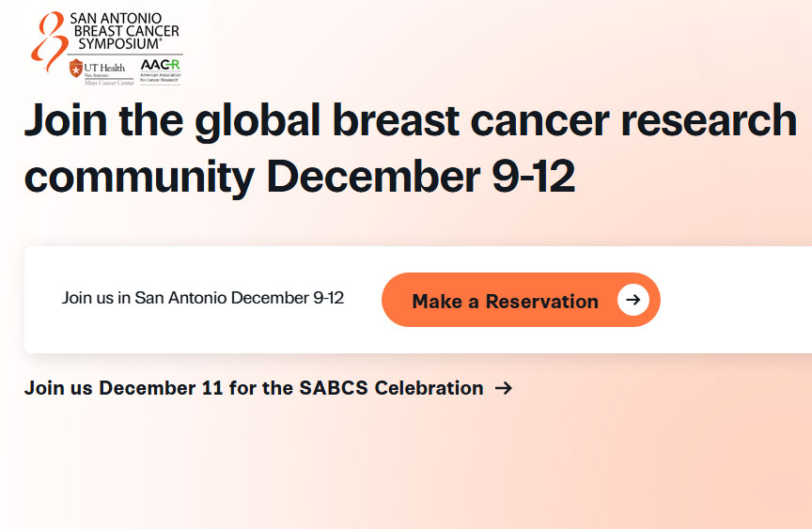
Task: Click the "Join the global breast cancer research" headline
Action: tap(410, 120)
